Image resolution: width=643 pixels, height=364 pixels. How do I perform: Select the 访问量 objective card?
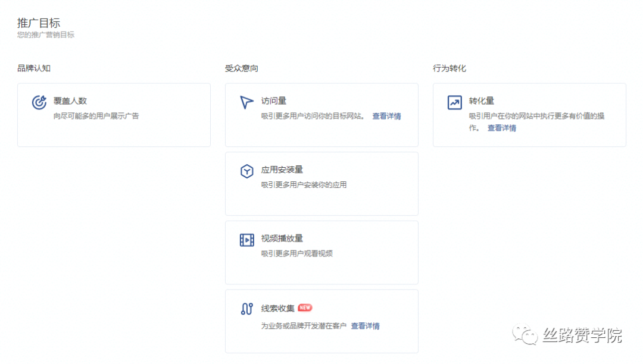coord(321,114)
